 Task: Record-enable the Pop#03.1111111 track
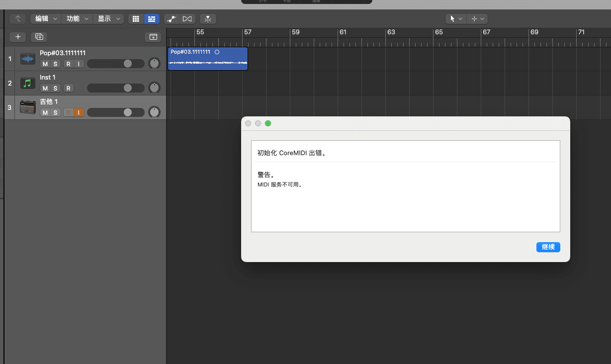[x=69, y=64]
